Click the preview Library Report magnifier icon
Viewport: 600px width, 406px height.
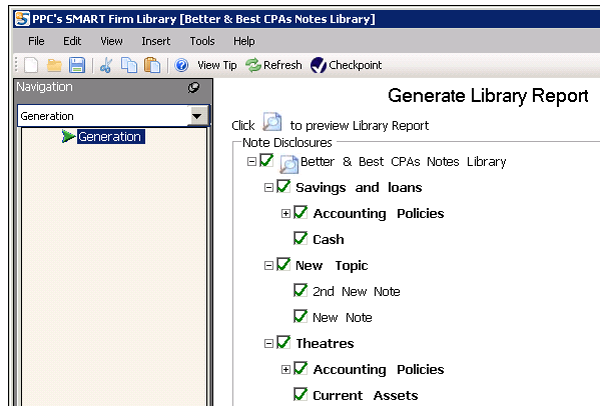point(272,122)
